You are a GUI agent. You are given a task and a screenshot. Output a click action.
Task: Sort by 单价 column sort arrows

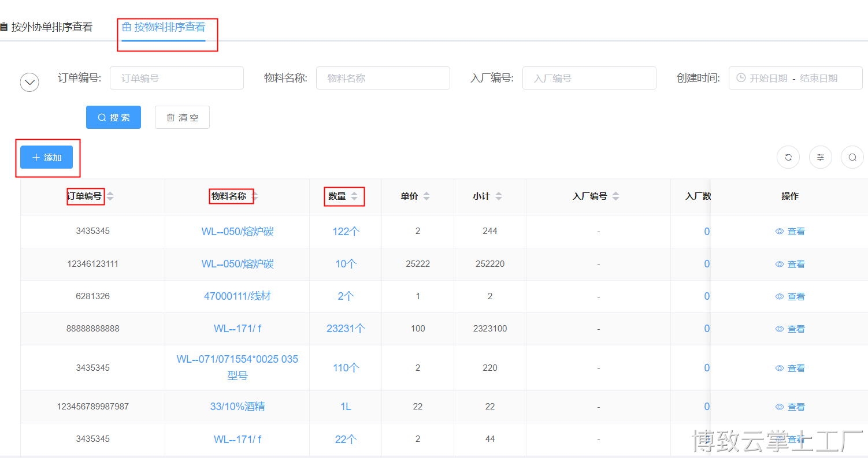426,196
